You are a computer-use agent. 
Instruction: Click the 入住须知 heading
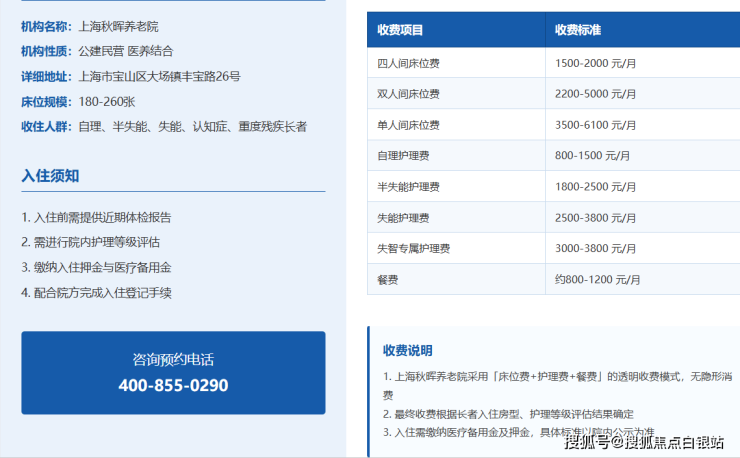pos(50,176)
